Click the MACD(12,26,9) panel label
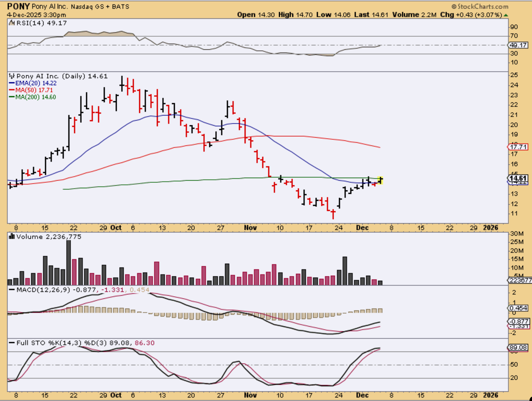532x401 pixels. pyautogui.click(x=43, y=290)
